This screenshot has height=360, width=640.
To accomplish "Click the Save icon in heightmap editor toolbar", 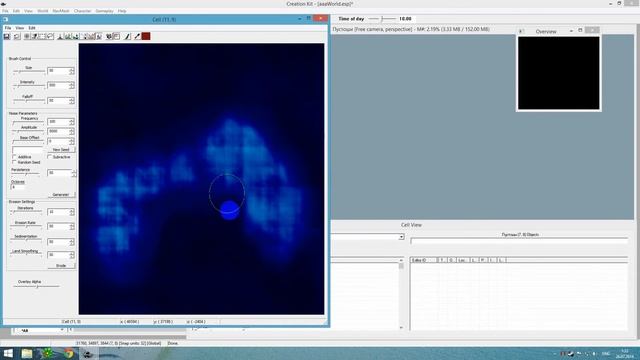I will [x=7, y=36].
